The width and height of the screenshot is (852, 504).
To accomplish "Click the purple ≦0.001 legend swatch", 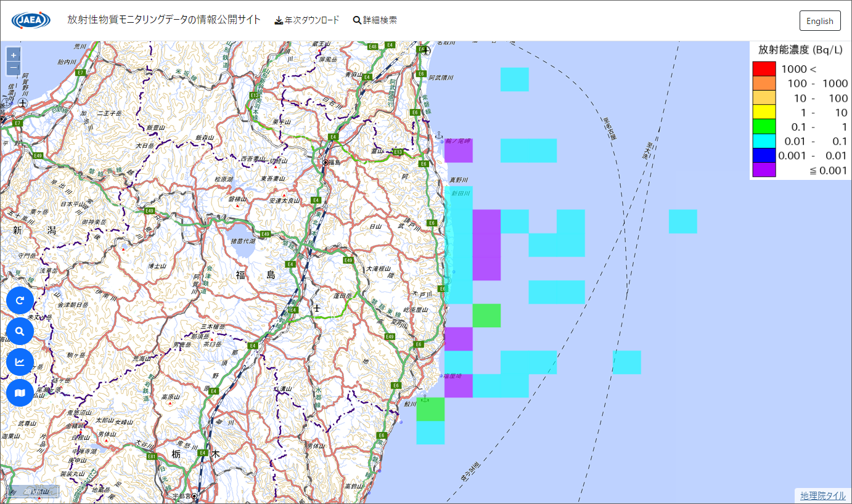I will coord(764,171).
